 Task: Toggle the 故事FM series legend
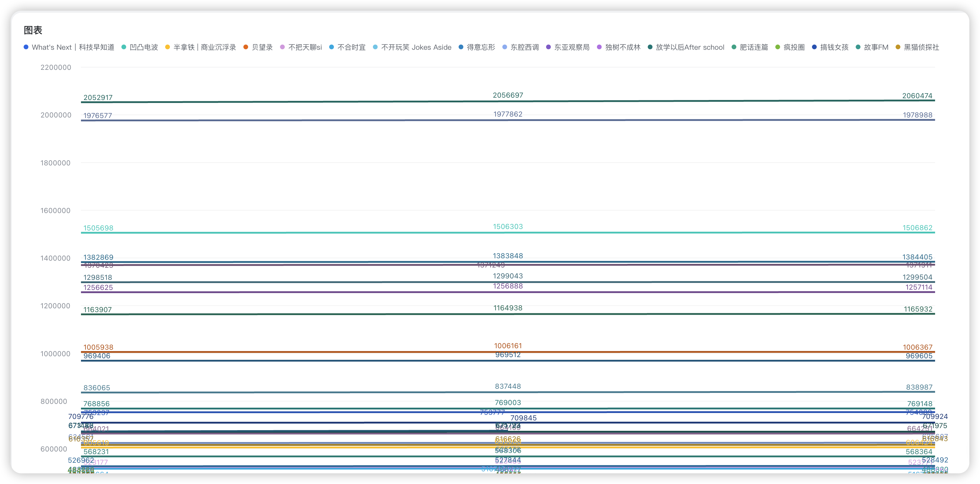tap(876, 47)
